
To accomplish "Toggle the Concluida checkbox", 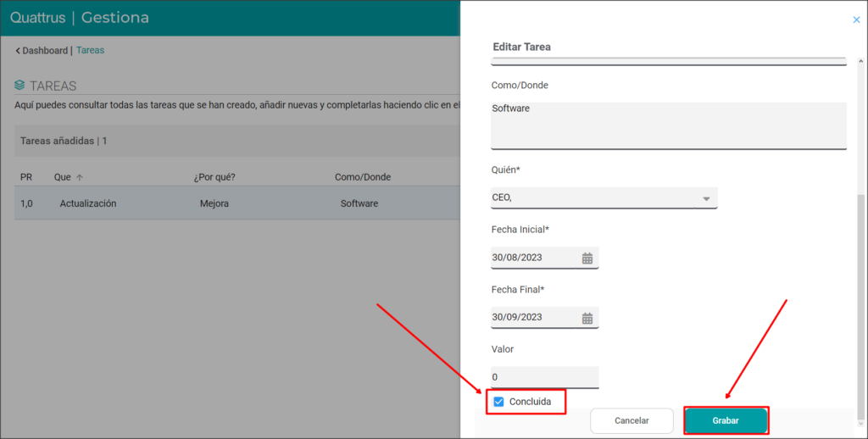I will [x=498, y=402].
